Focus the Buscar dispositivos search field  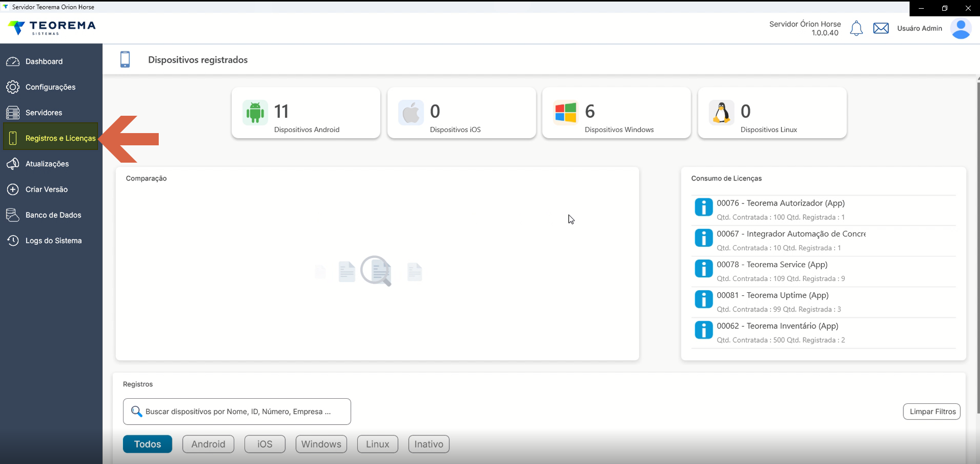pos(237,411)
